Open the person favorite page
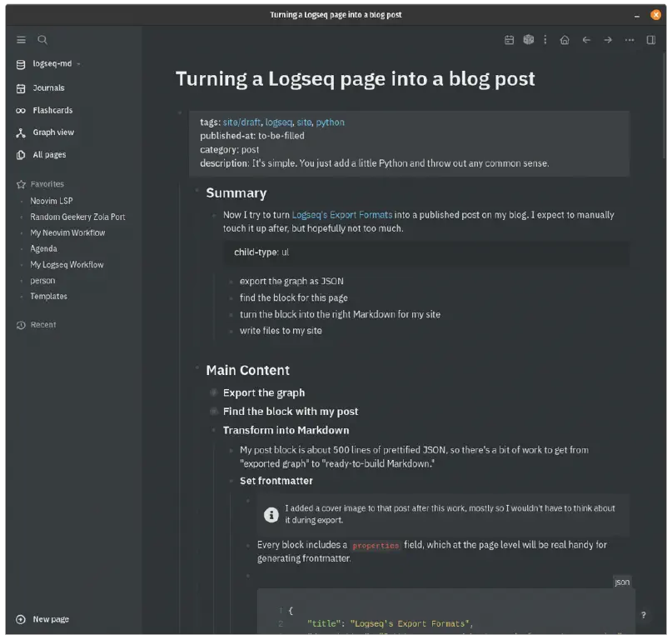The width and height of the screenshot is (672, 640). tap(42, 281)
